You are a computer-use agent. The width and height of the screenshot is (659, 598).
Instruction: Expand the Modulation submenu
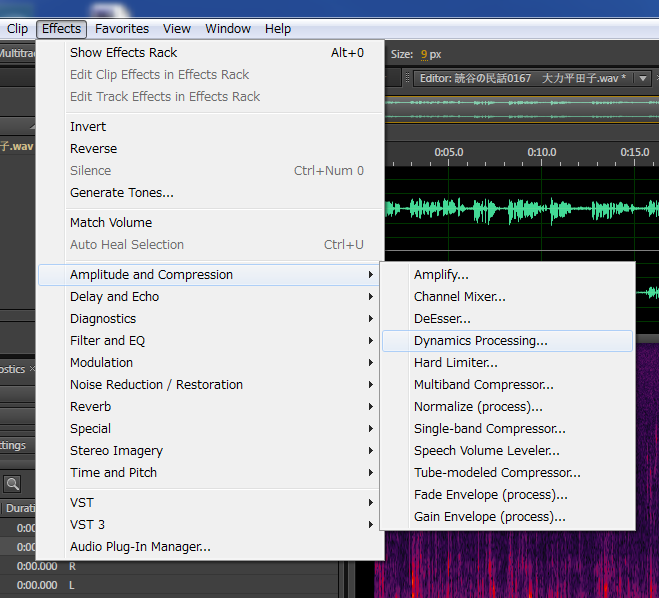[209, 363]
